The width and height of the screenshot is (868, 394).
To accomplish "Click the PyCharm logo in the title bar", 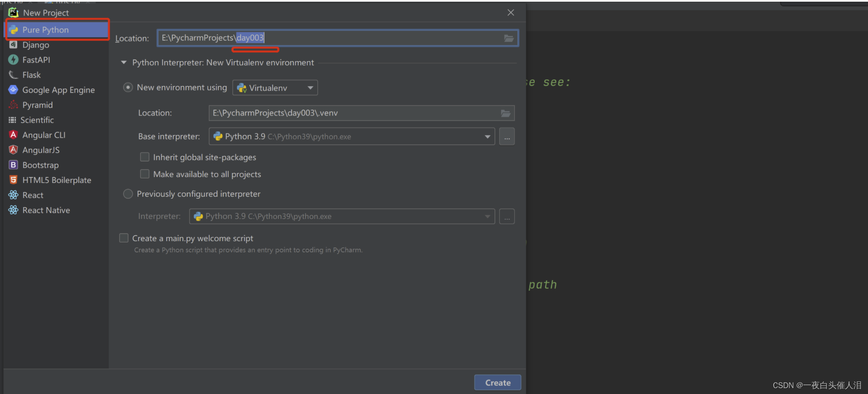I will pos(13,13).
